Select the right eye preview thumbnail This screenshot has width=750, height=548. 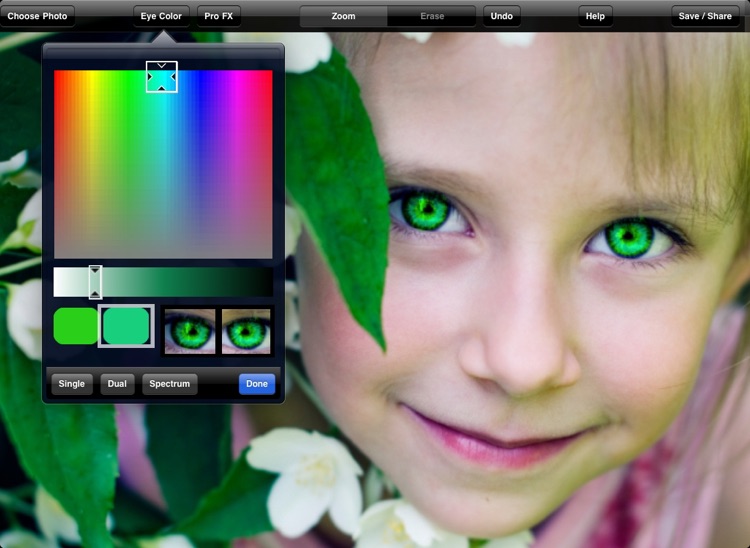pos(246,331)
